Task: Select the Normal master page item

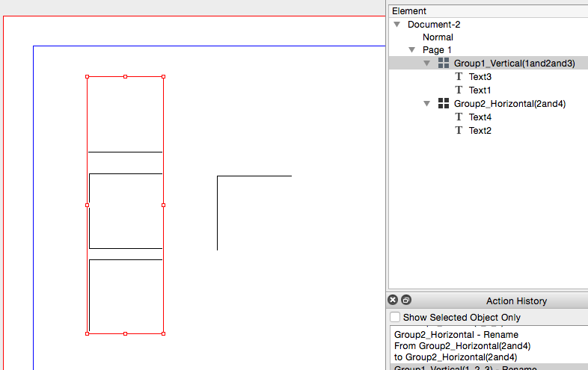Action: tap(438, 37)
